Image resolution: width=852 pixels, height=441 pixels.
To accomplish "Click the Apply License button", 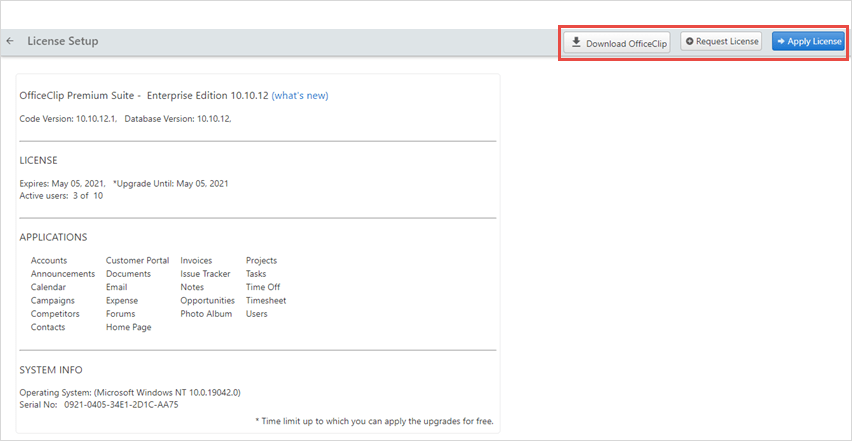I will pos(809,41).
